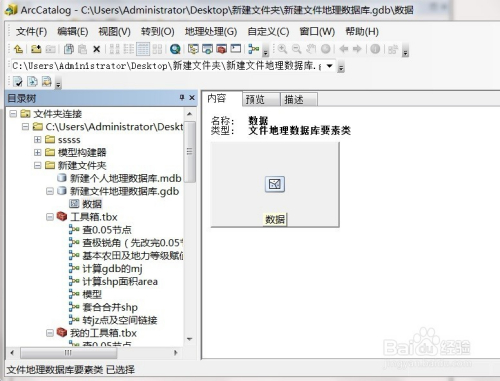This screenshot has width=500, height=381.
Task: Open the 自定义(C) menu
Action: click(268, 32)
